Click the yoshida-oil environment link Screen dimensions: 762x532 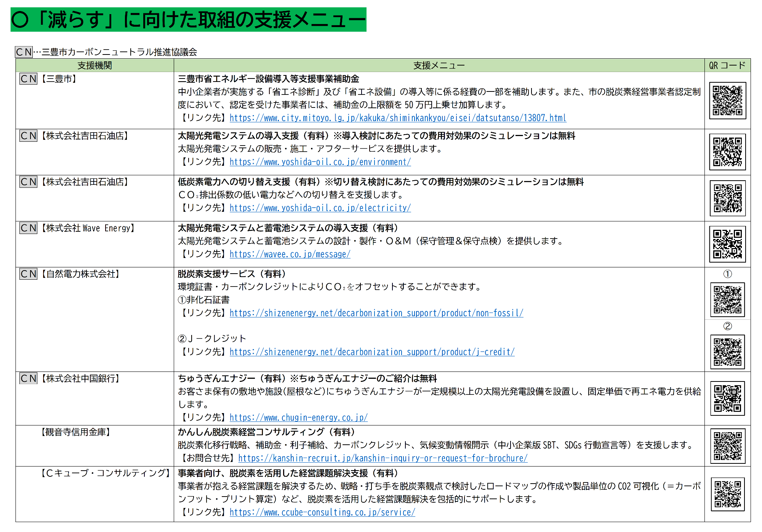(320, 162)
